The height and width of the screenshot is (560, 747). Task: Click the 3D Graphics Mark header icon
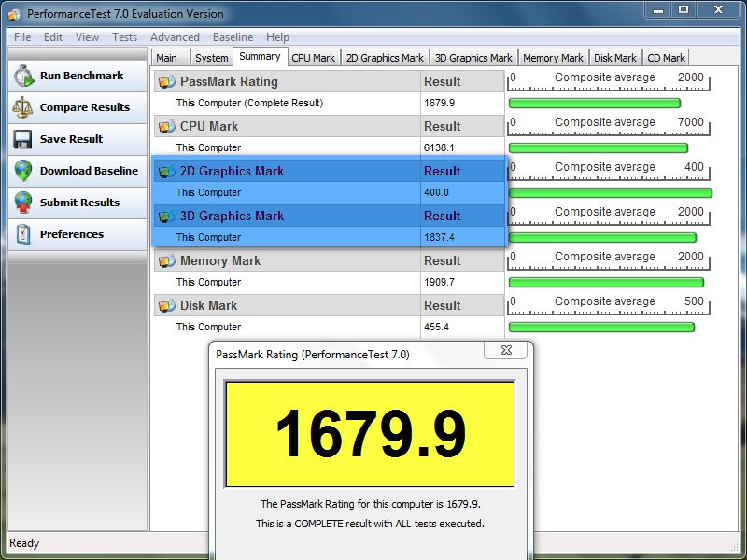coord(167,217)
